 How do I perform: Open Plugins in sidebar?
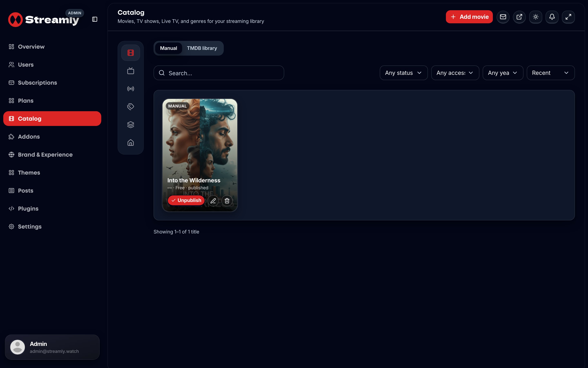(52, 209)
